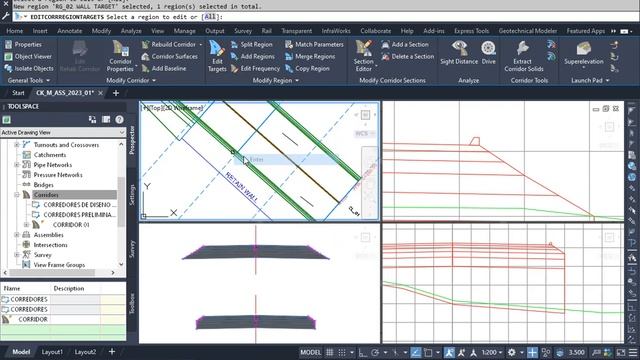The width and height of the screenshot is (640, 360).
Task: Toggle polar tracking in status bar
Action: click(375, 352)
